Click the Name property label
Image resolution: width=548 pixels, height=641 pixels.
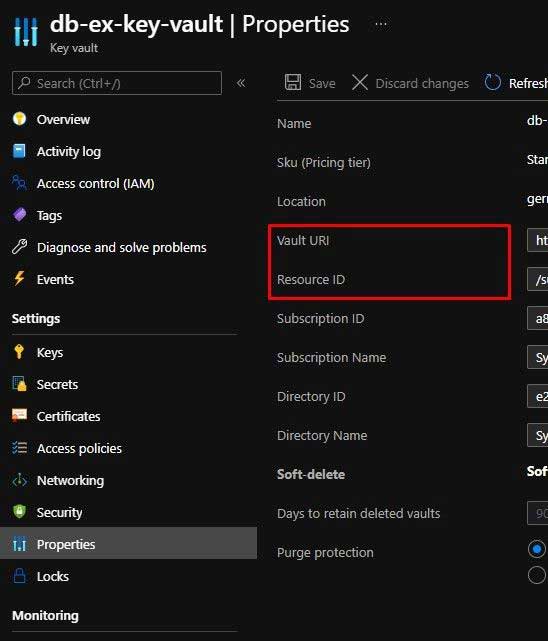294,123
